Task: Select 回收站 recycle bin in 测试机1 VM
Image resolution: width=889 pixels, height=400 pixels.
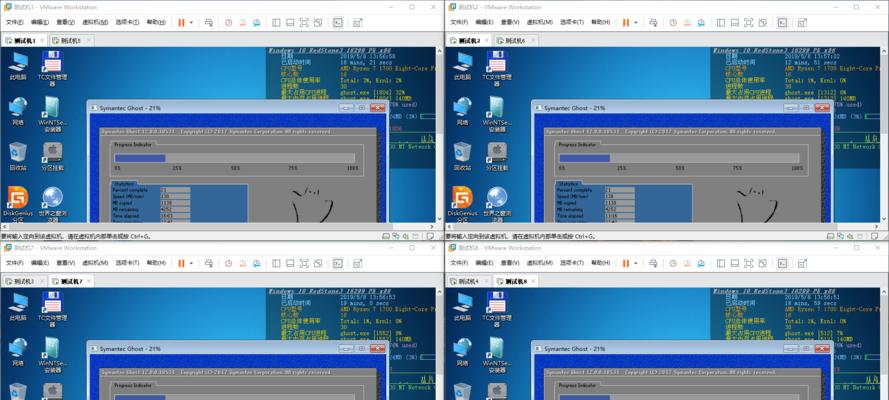Action: pos(18,156)
